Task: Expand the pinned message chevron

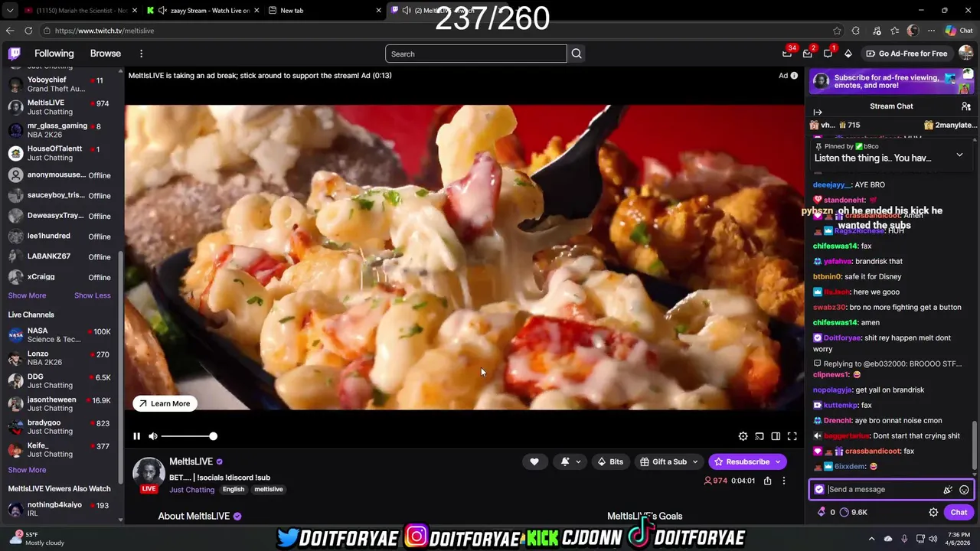Action: pos(959,155)
